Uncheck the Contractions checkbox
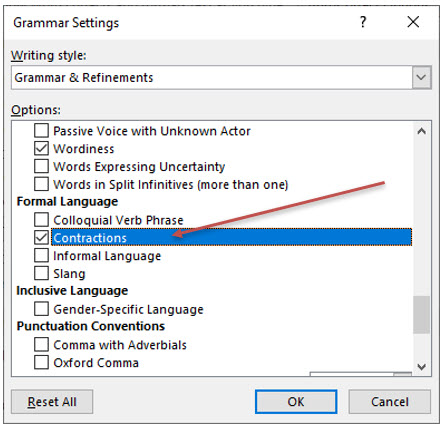This screenshot has height=428, width=448. [41, 237]
